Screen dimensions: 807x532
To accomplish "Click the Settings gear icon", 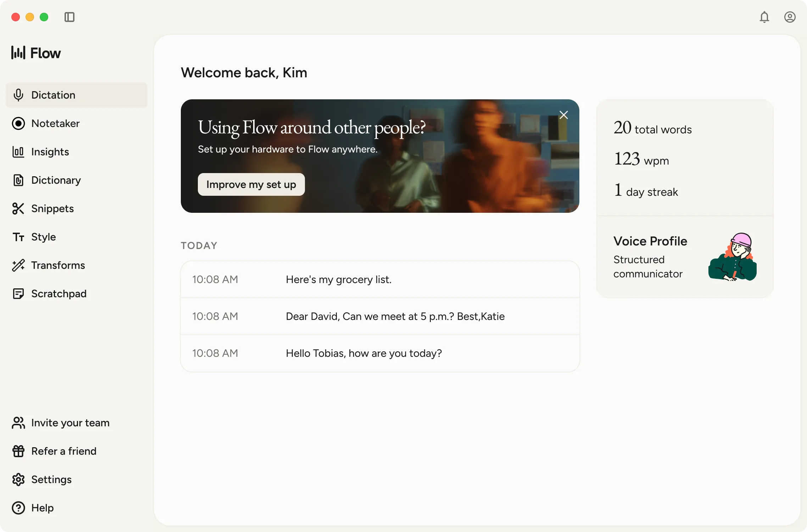I will click(18, 480).
